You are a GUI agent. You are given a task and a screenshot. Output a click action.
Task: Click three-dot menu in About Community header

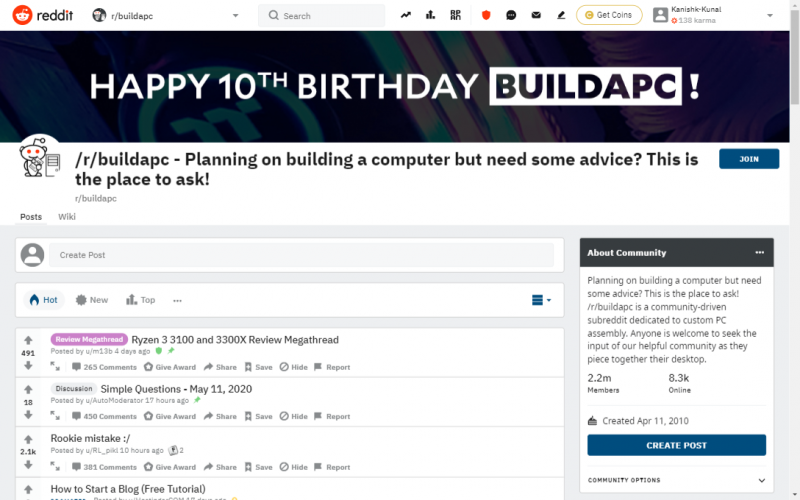coord(759,253)
